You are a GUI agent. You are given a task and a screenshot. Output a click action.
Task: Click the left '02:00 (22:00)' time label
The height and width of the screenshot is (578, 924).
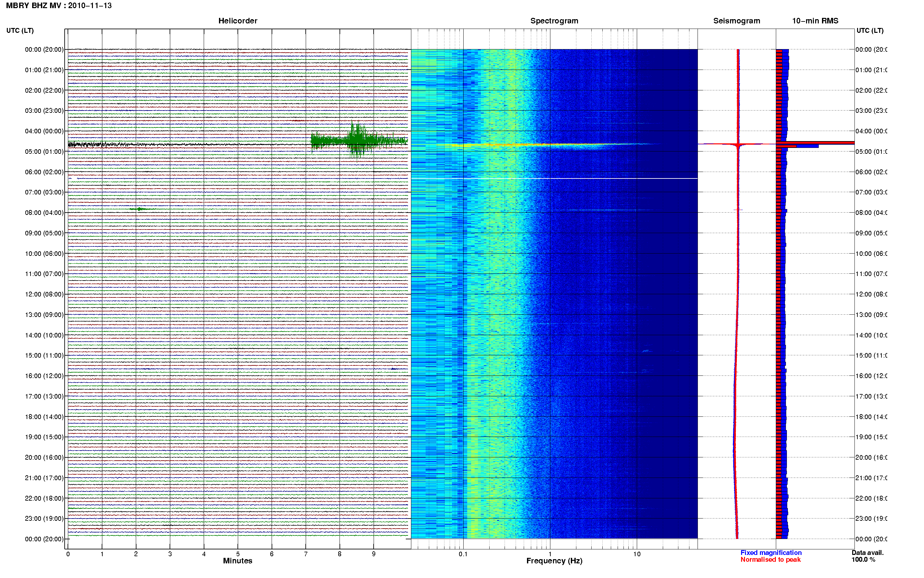(44, 90)
